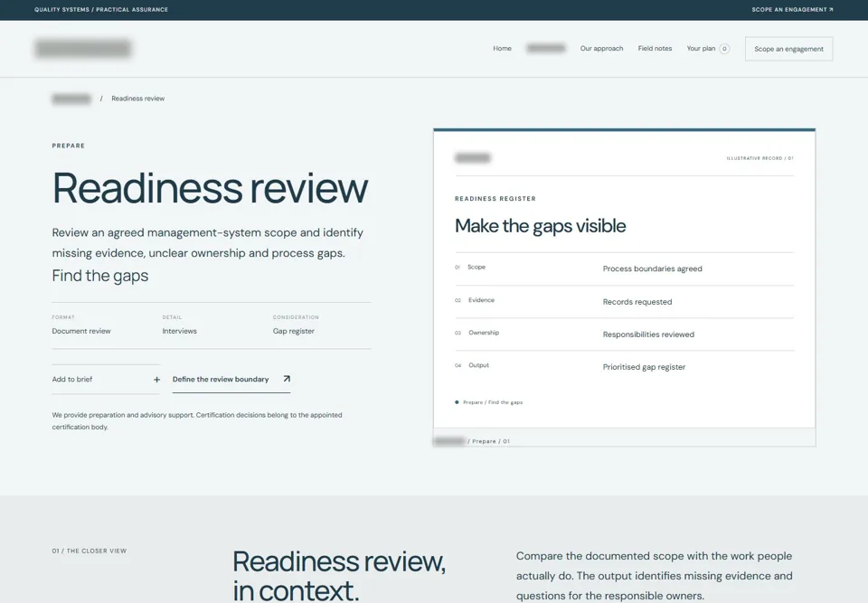Click the 04 Output row label
Viewport: 868px width, 603px height.
tap(472, 365)
